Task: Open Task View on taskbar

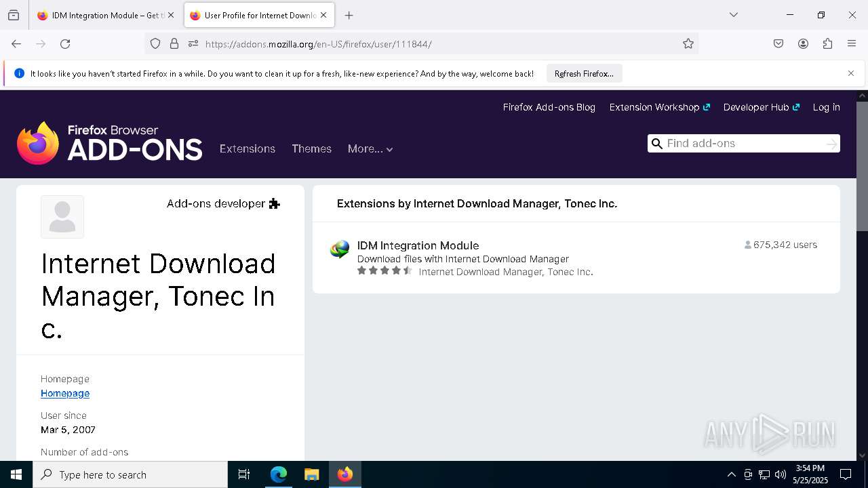Action: pos(244,474)
